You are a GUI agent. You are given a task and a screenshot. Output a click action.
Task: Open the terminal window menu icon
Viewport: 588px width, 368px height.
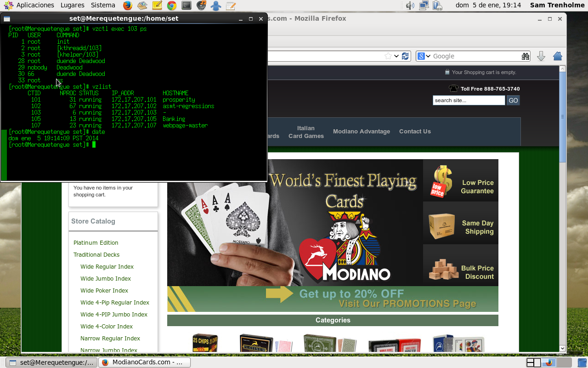[7, 18]
